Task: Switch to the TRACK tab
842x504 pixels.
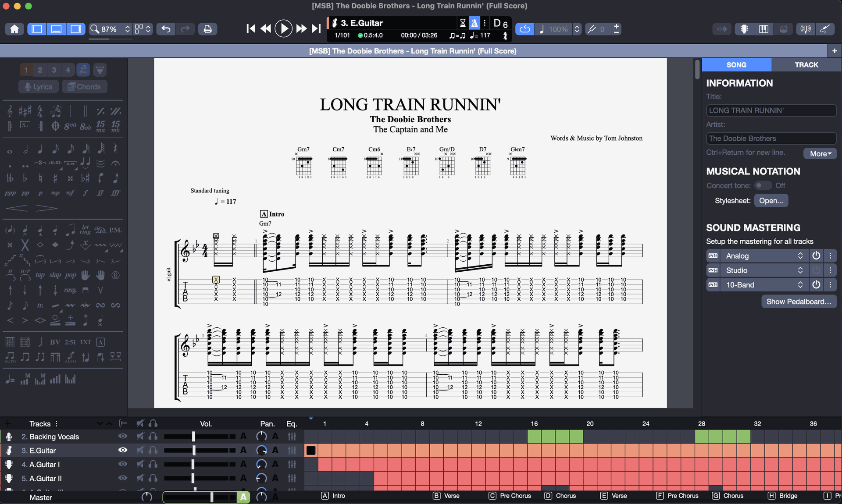Action: click(x=806, y=65)
